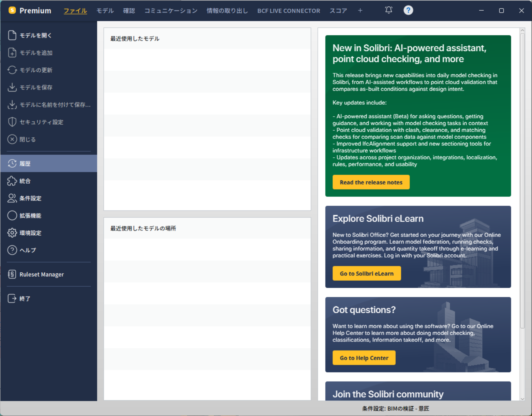
Task: Choose モデルの更新 menu label
Action: pos(36,70)
